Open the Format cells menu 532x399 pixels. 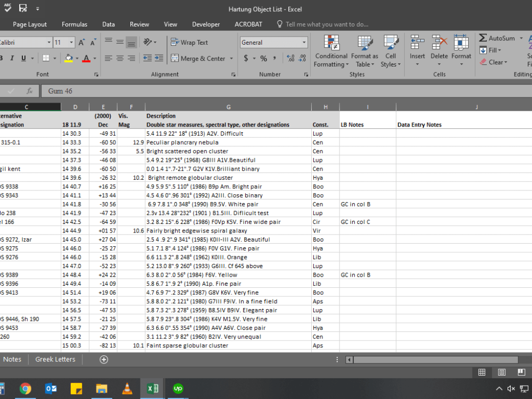pos(461,50)
